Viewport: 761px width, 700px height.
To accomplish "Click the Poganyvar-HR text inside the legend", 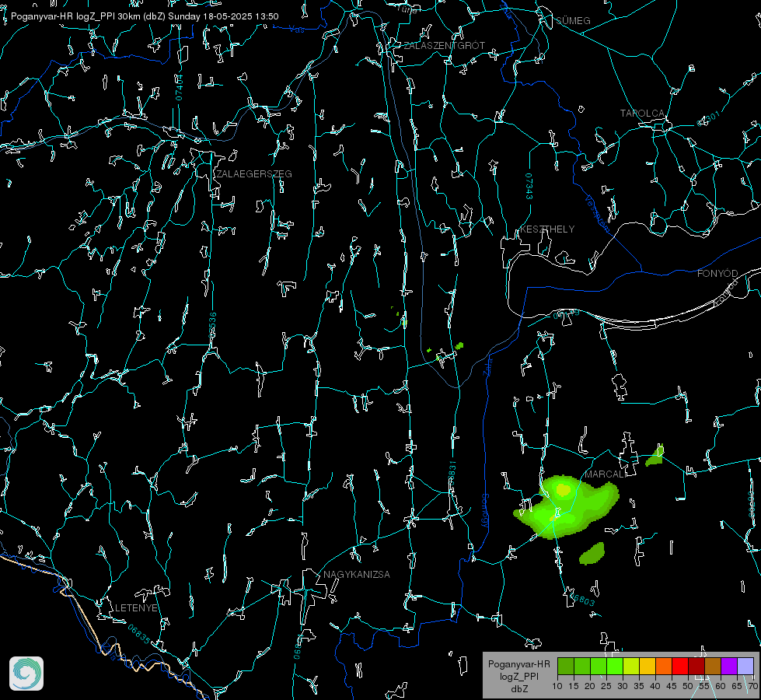I will tap(518, 664).
